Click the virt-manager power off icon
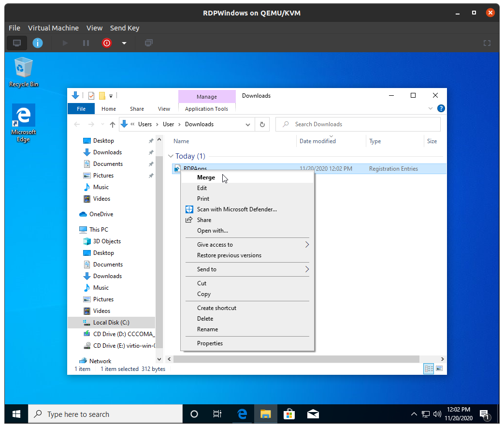This screenshot has height=428, width=504. click(107, 43)
